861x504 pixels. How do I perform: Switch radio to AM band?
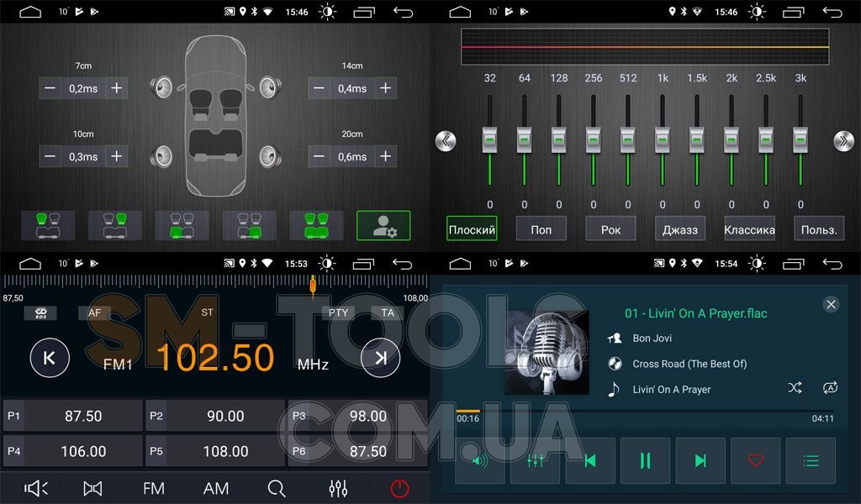coord(216,488)
